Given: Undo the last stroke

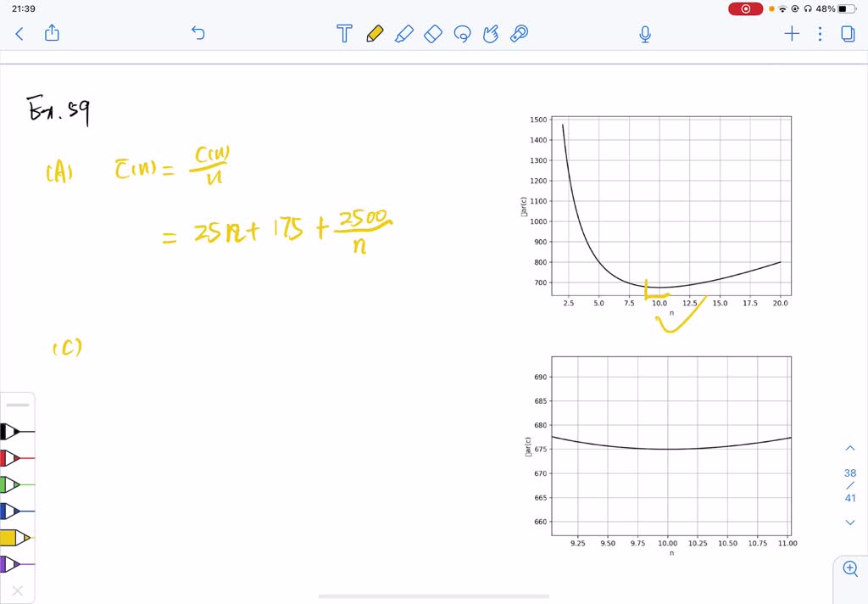Looking at the screenshot, I should (x=198, y=34).
